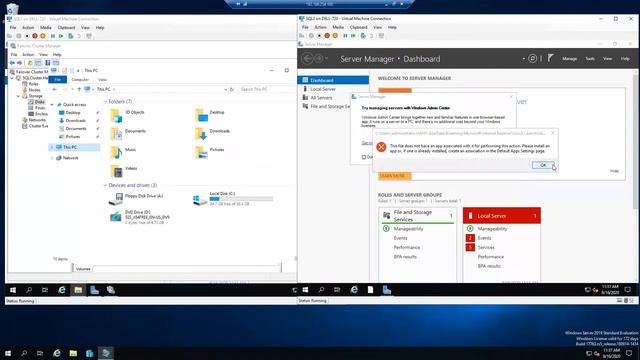Click the Search This PC field
Image resolution: width=640 pixels, height=360 pixels.
pos(265,89)
